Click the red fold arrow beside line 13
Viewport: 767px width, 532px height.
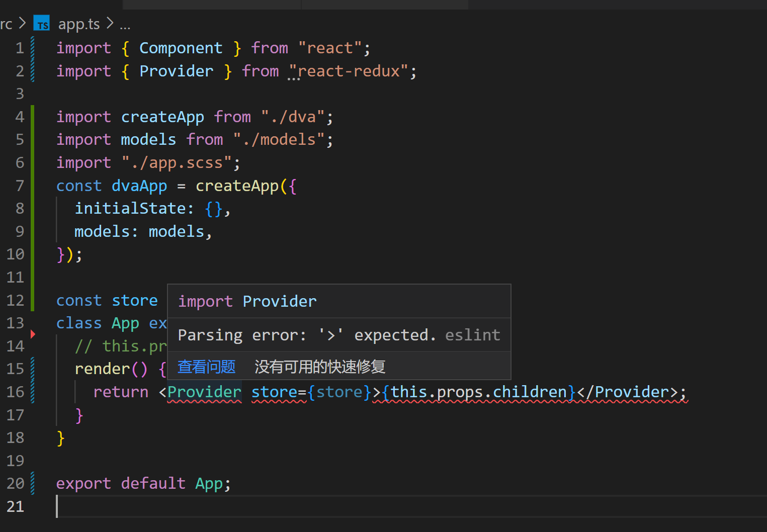click(33, 334)
